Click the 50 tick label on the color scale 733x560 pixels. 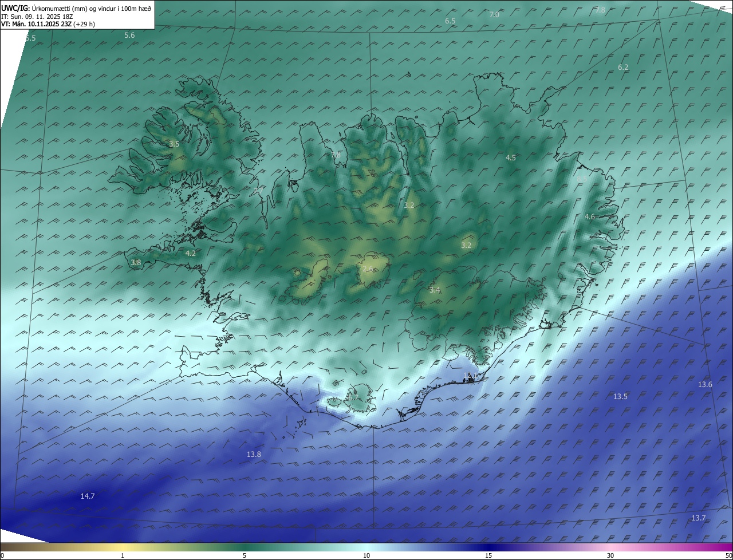[x=729, y=555]
